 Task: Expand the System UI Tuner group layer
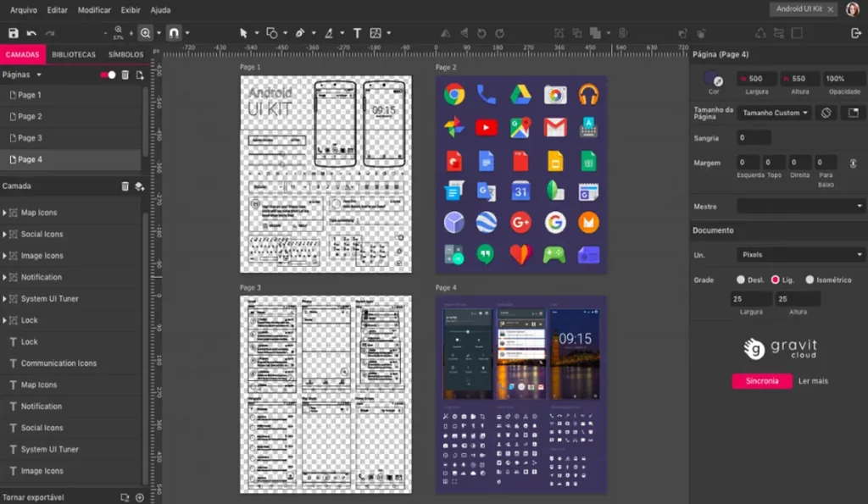[4, 299]
